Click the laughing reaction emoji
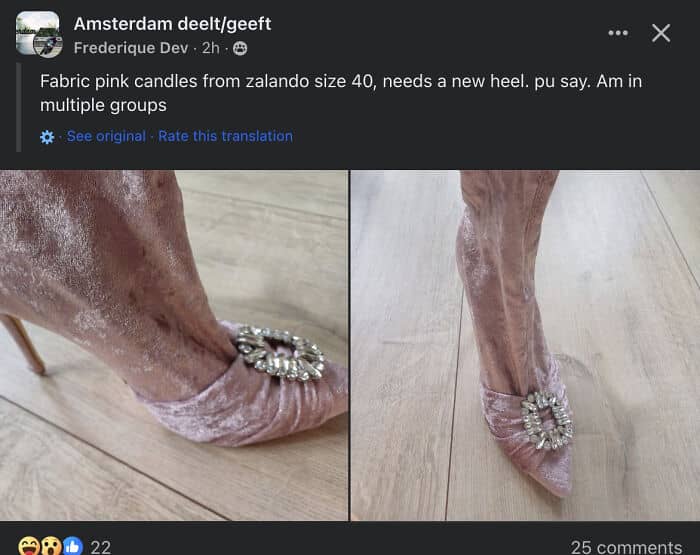This screenshot has height=555, width=700. (x=29, y=547)
